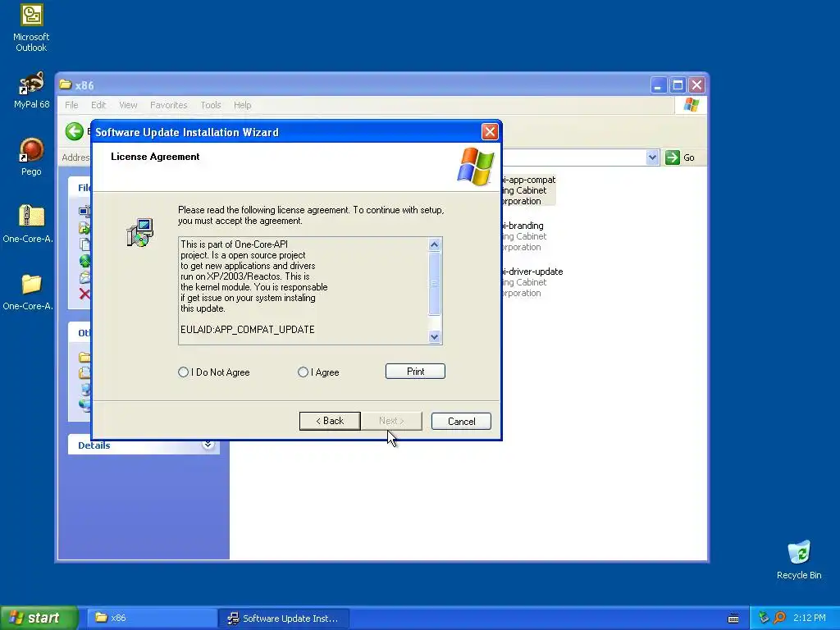
Task: Open Favorites menu in x86 window
Action: point(169,105)
